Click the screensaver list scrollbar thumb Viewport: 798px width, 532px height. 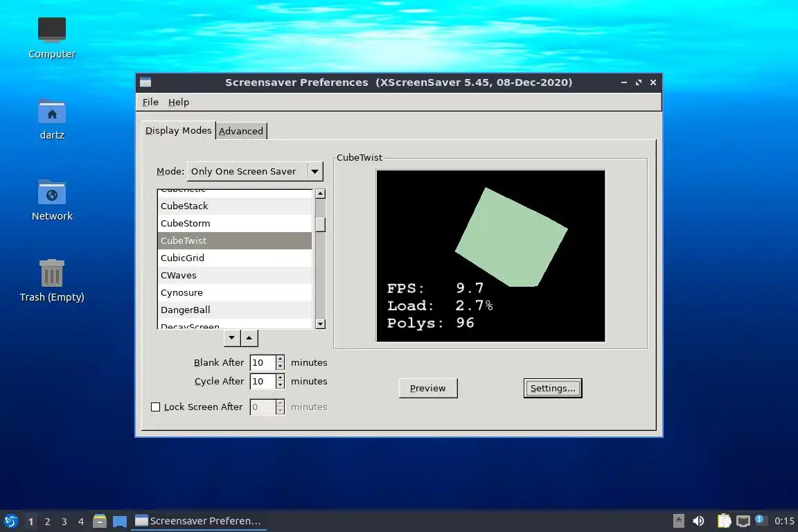(x=320, y=224)
